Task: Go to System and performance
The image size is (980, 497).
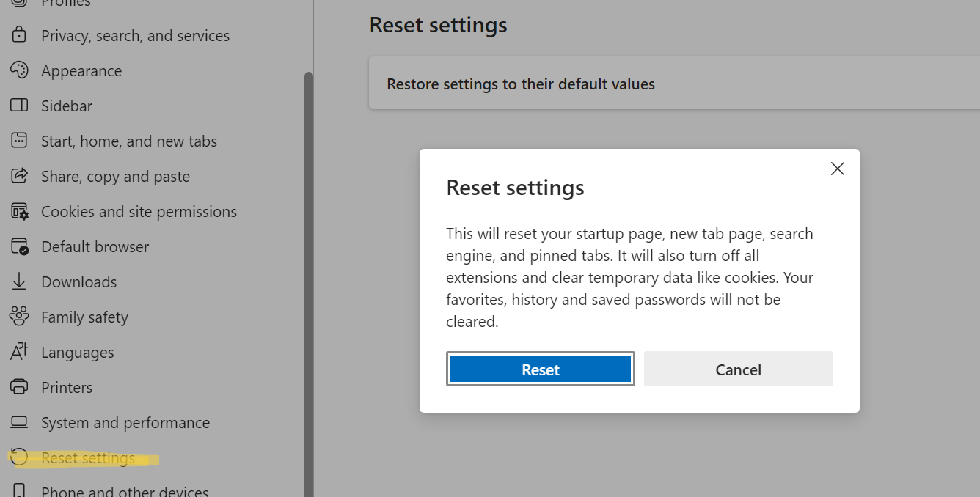Action: [125, 422]
